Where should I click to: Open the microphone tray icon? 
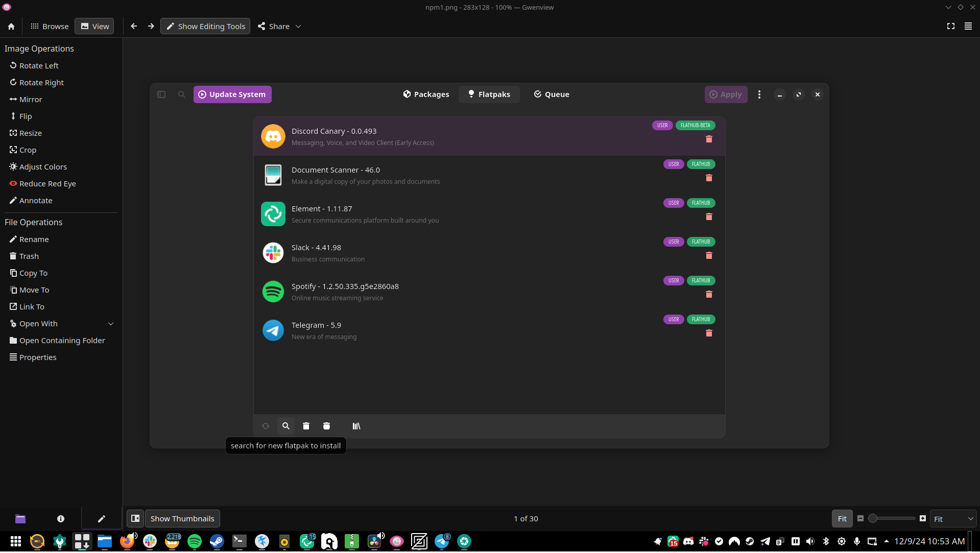tap(857, 542)
